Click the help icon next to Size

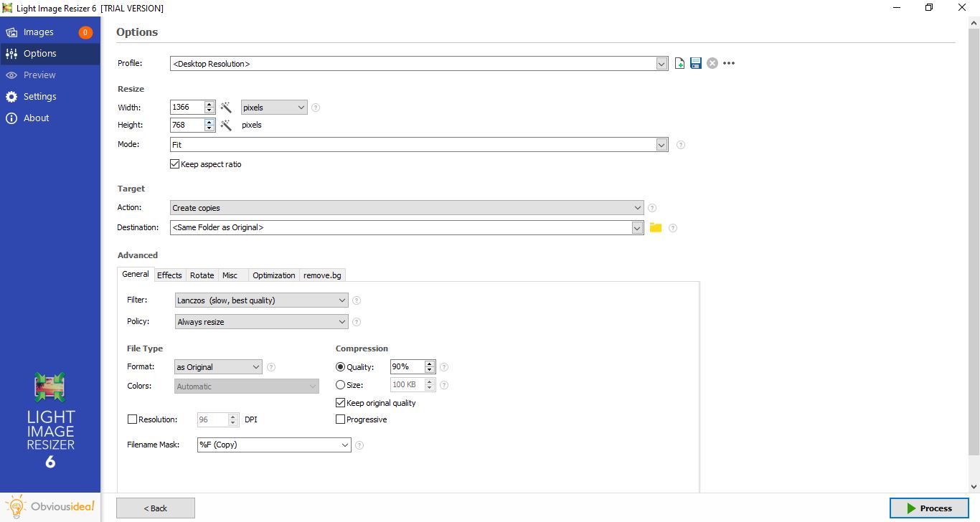444,385
